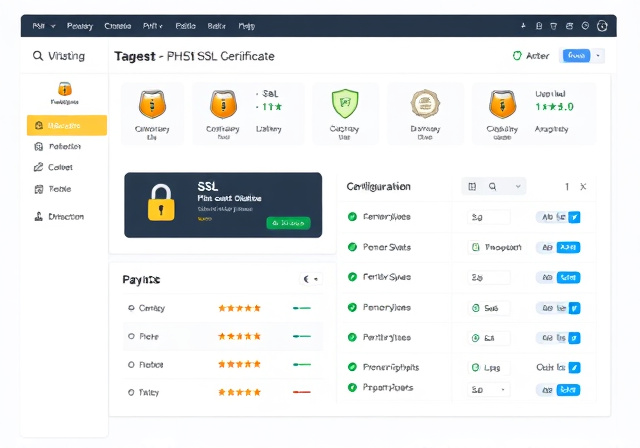Click the large padlock on SSL banner
Image resolution: width=640 pixels, height=448 pixels.
pyautogui.click(x=161, y=204)
